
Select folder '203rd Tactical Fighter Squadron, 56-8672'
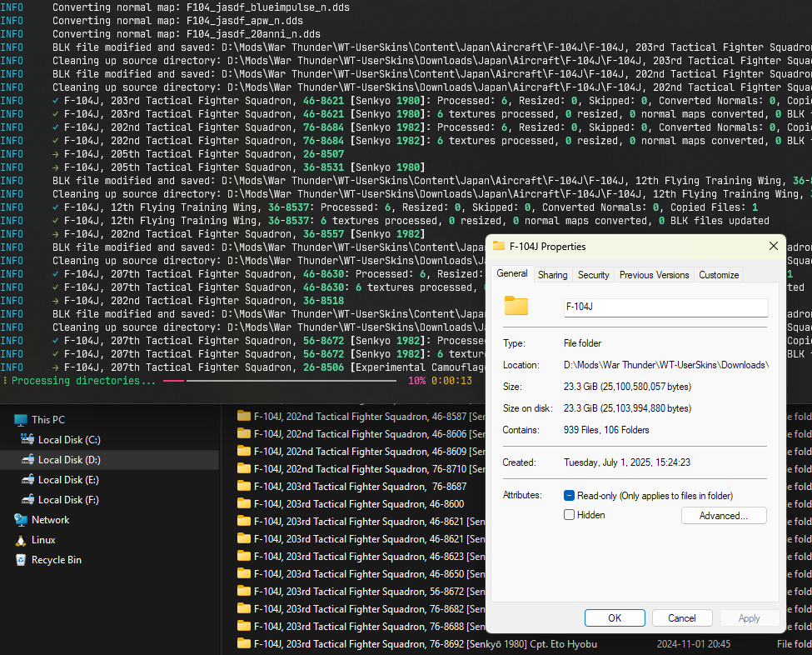[x=370, y=592]
